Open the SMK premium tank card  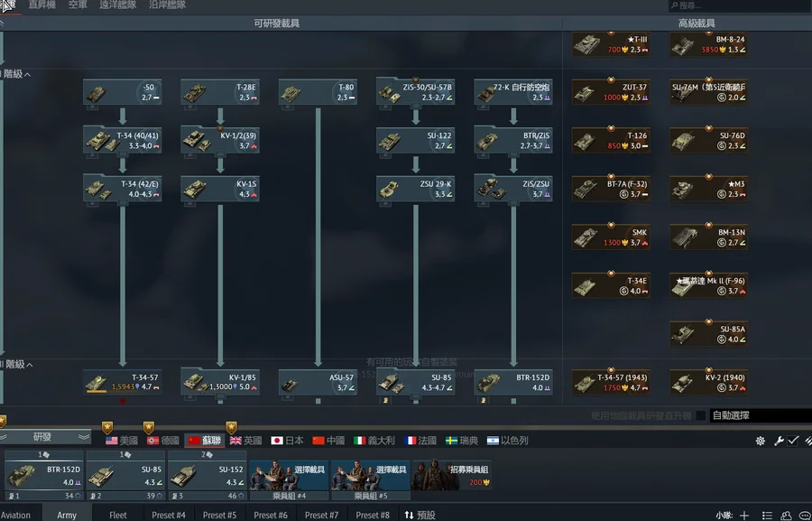pyautogui.click(x=610, y=237)
